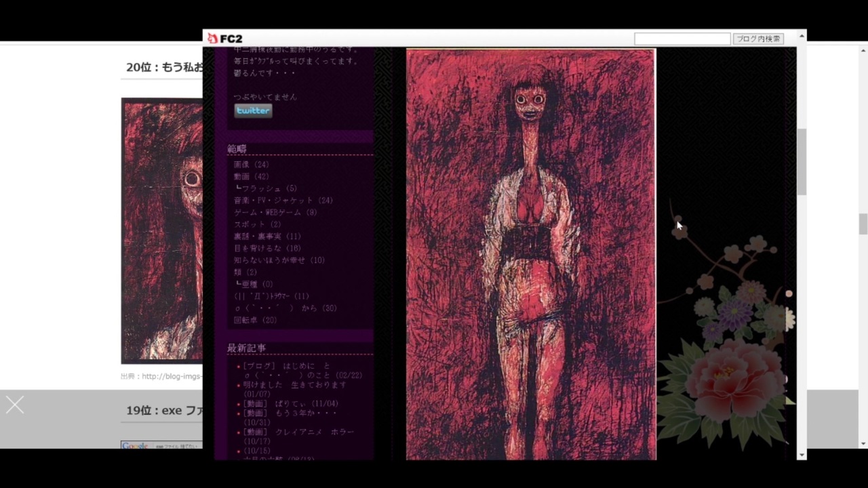Viewport: 868px width, 488px height.
Task: Click the ブログ内検索 search button
Action: click(759, 39)
